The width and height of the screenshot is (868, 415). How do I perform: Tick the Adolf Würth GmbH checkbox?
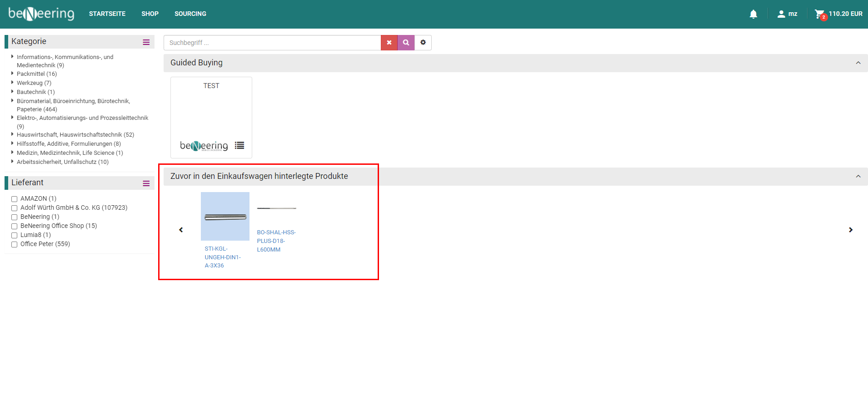tap(15, 208)
